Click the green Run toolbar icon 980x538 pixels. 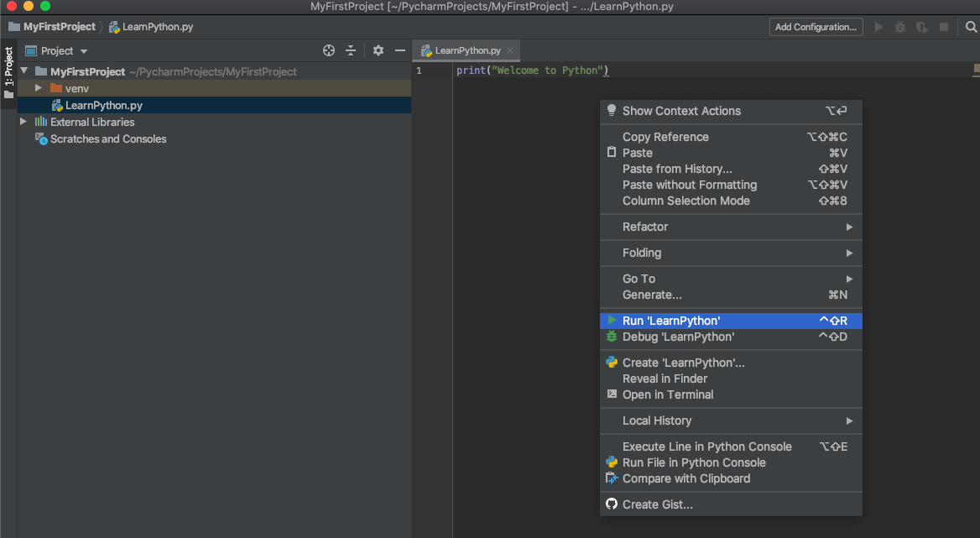click(x=878, y=27)
